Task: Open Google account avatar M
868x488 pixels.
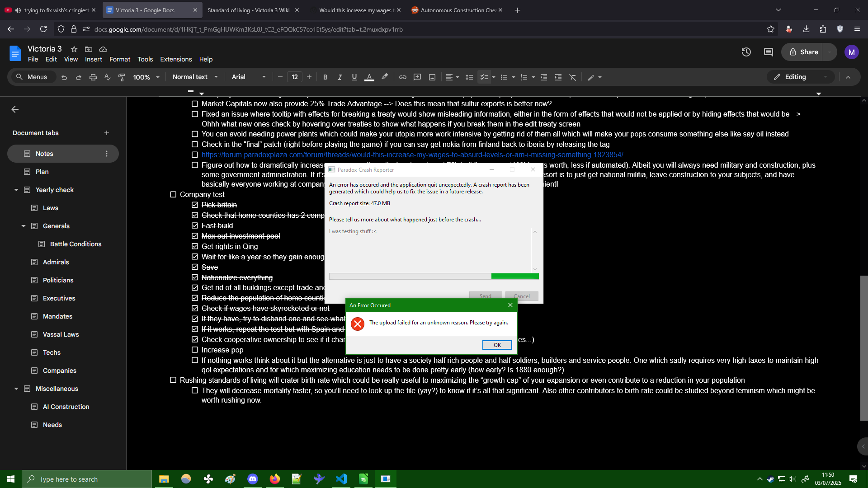Action: [x=852, y=52]
